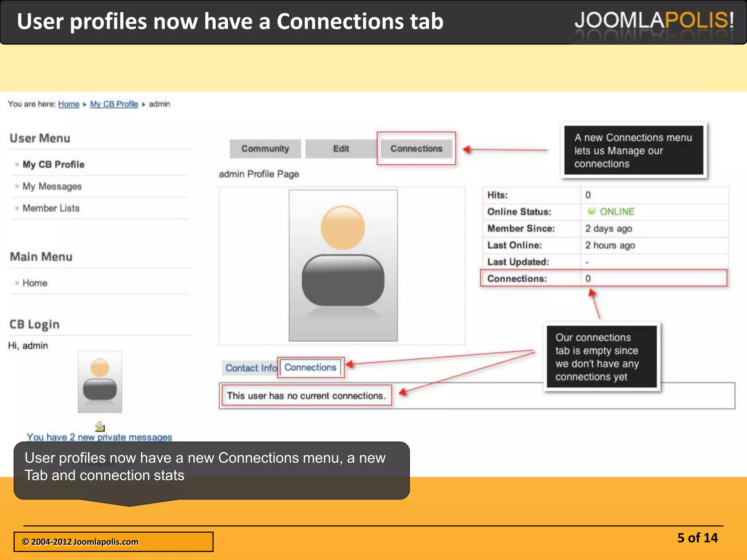
Task: Select the Connections tab below avatar
Action: [310, 367]
